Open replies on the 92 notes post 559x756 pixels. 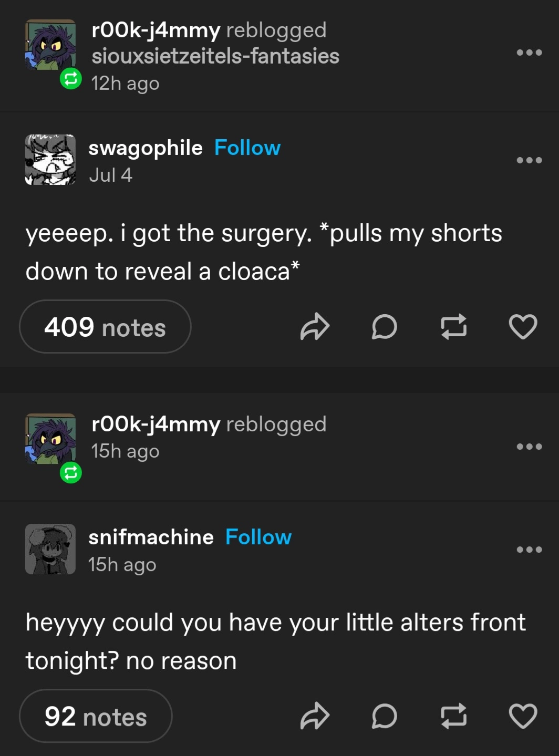[x=384, y=716]
